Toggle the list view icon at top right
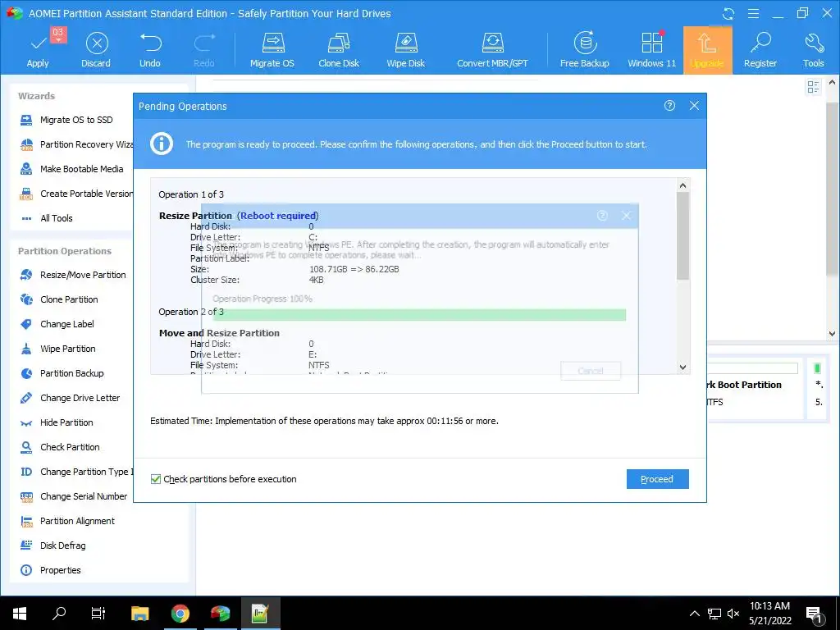840x630 pixels. (x=813, y=87)
